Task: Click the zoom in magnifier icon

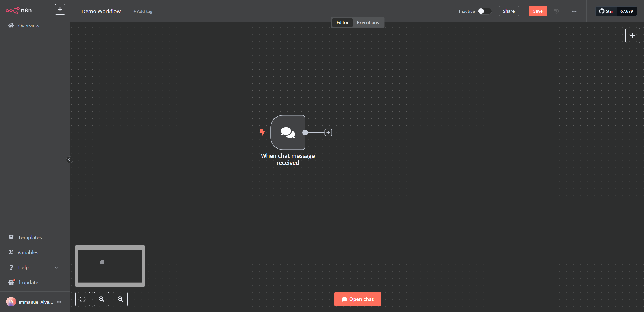Action: point(101,299)
